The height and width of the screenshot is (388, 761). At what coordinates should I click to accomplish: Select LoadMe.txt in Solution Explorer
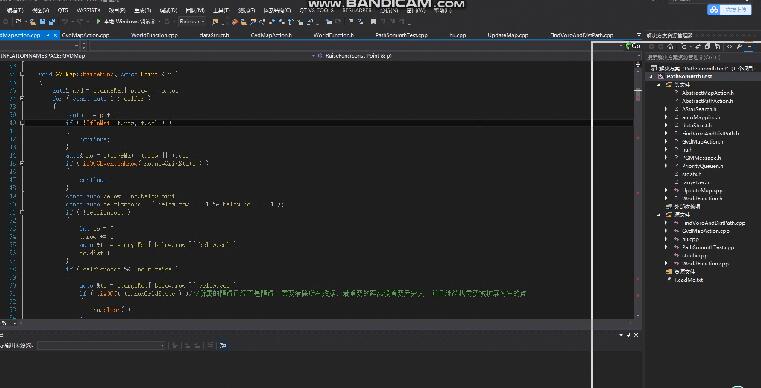click(689, 280)
